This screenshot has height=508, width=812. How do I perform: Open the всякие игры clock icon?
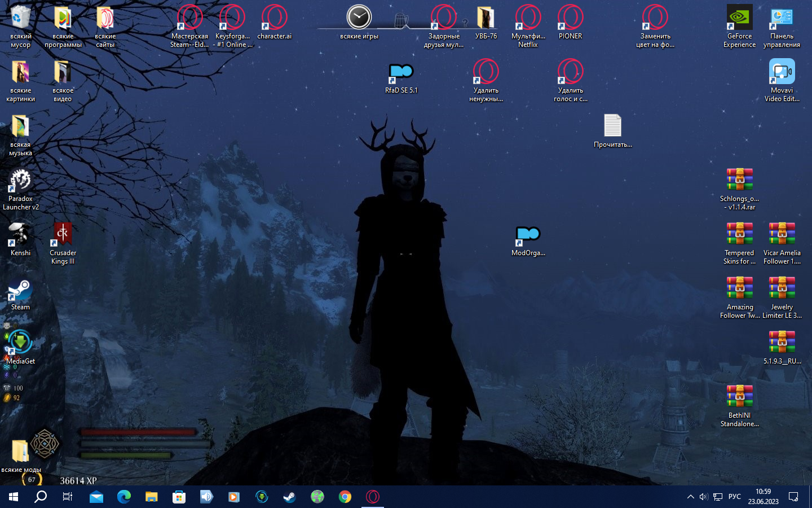pos(359,23)
